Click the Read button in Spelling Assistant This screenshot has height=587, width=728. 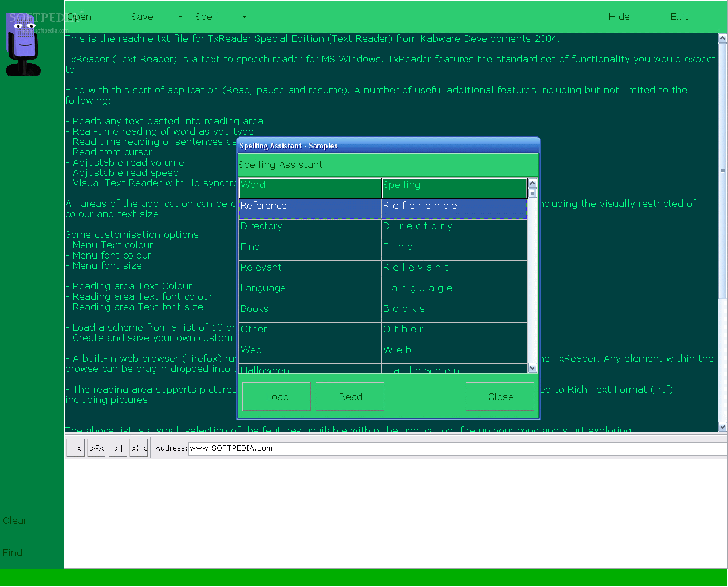[350, 397]
